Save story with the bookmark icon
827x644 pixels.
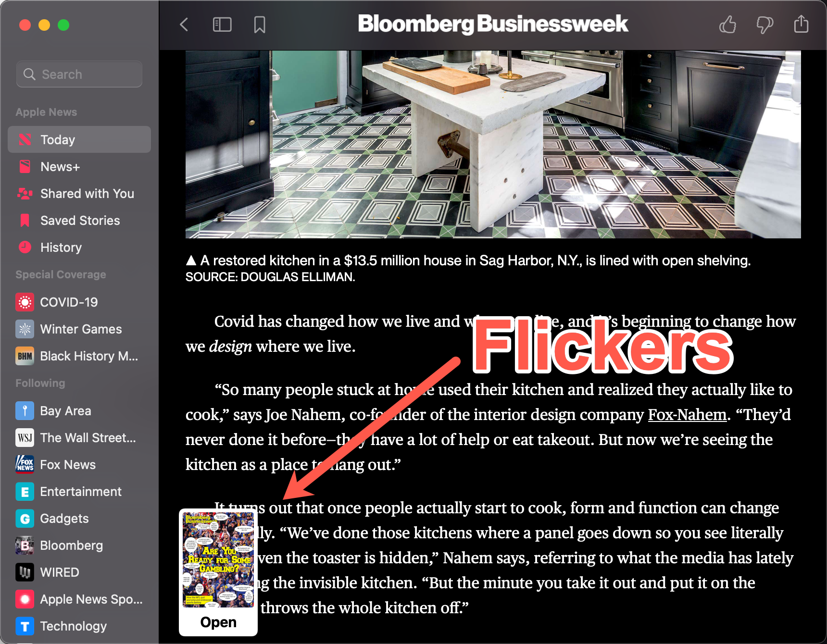tap(260, 25)
